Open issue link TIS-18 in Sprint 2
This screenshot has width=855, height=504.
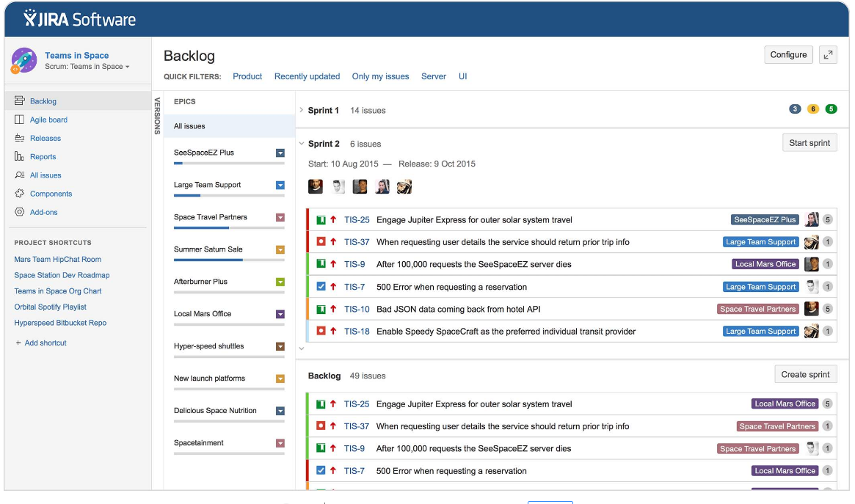(357, 332)
